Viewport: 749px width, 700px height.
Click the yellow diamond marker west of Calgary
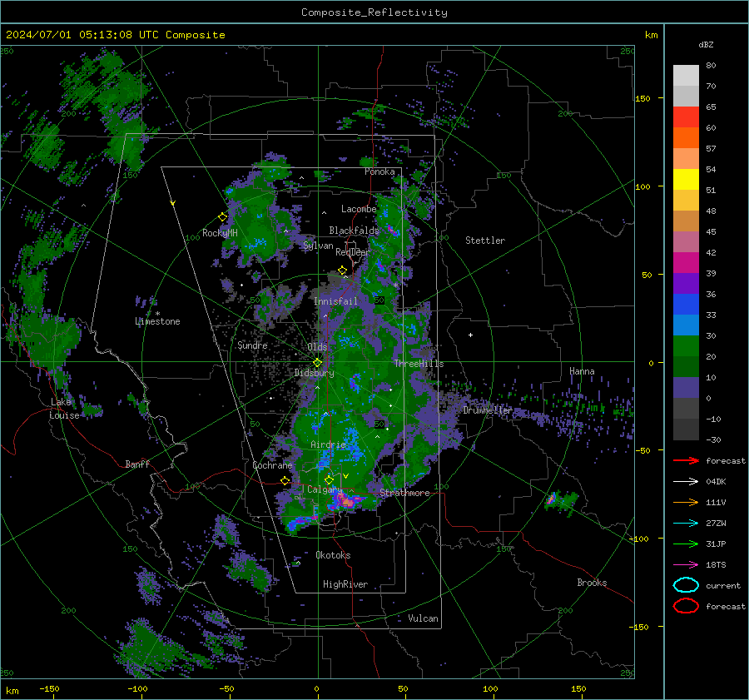click(x=285, y=480)
